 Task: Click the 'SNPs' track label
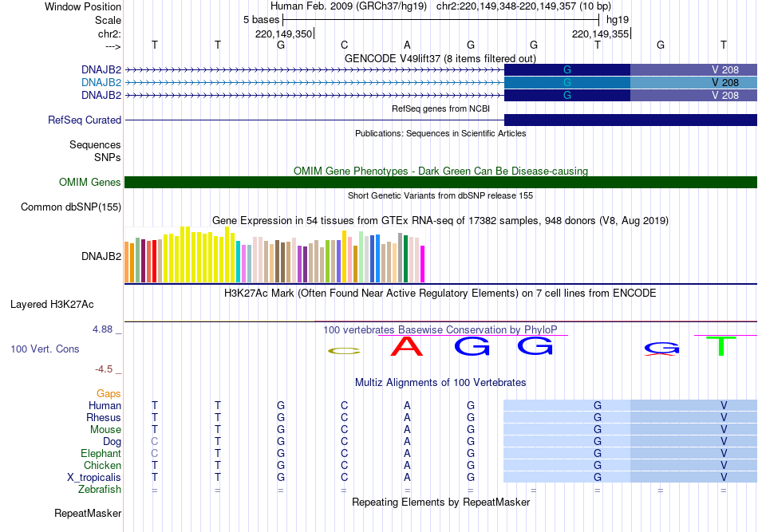point(108,157)
